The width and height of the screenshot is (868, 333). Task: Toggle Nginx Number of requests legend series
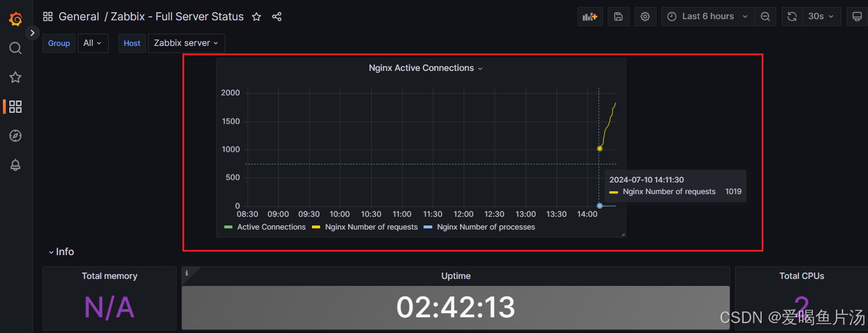[371, 227]
